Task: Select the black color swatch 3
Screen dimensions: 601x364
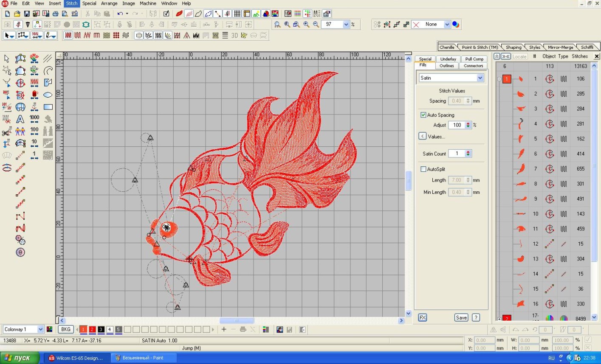Action: coord(101,329)
